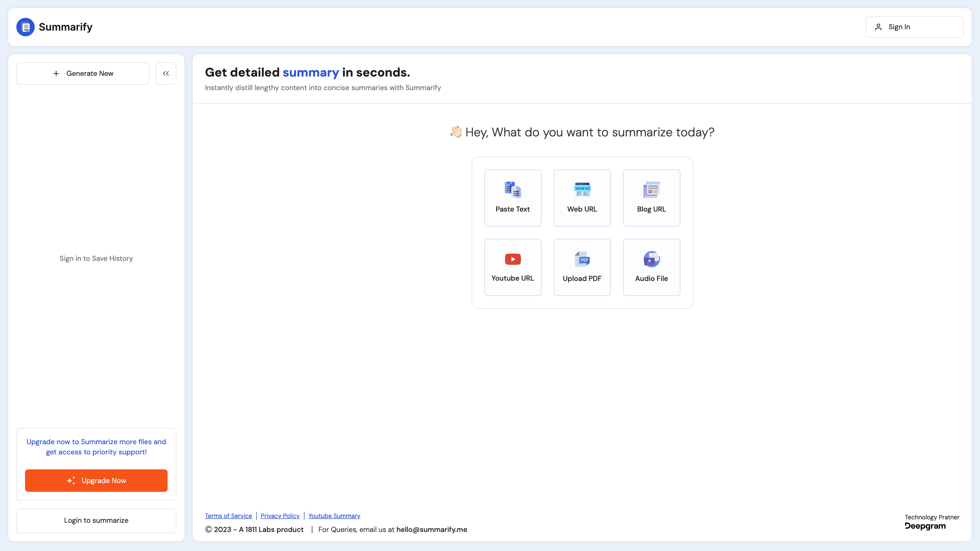
Task: Click the user profile icon in Sign In
Action: point(878,27)
